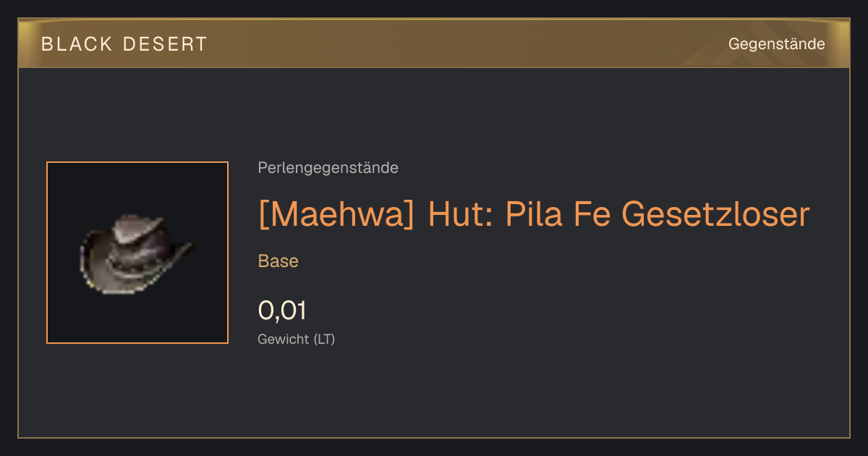Click the cowboy hat item icon
Image resolution: width=868 pixels, height=456 pixels.
(137, 253)
